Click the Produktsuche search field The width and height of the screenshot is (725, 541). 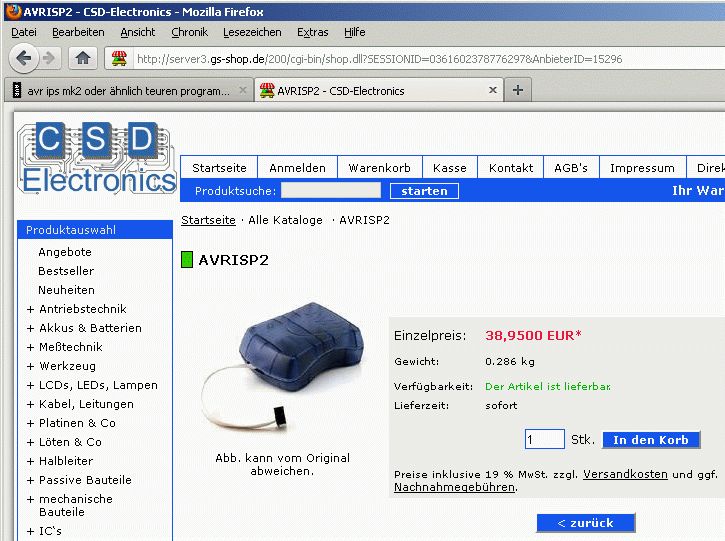(331, 191)
